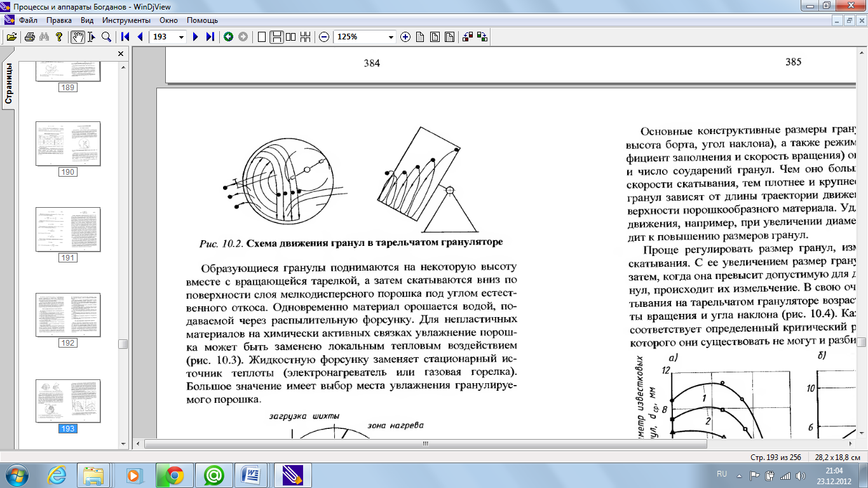Screen dimensions: 868x488
Task: Click the actual size page icon
Action: point(420,37)
